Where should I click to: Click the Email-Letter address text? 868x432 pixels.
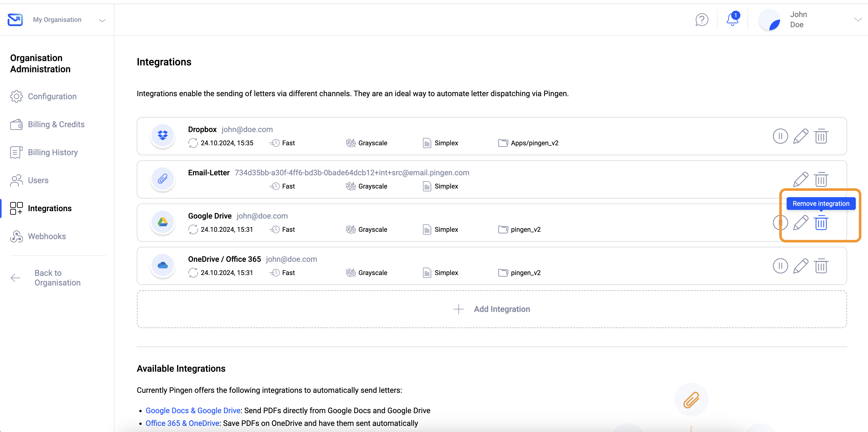point(352,173)
